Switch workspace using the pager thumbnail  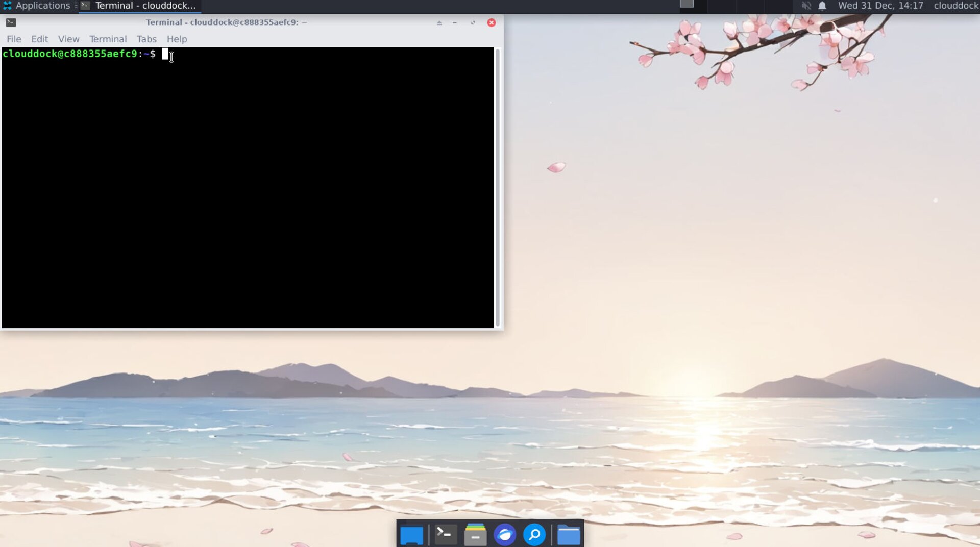coord(687,4)
